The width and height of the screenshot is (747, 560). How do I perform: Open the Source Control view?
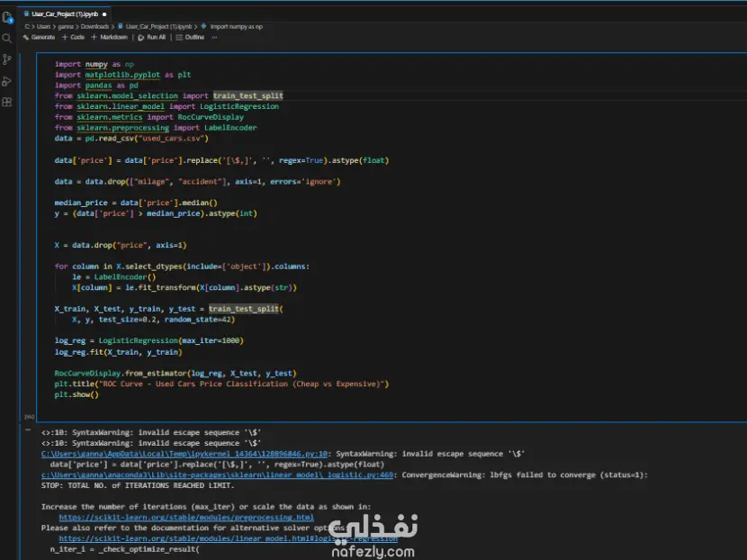(7, 59)
